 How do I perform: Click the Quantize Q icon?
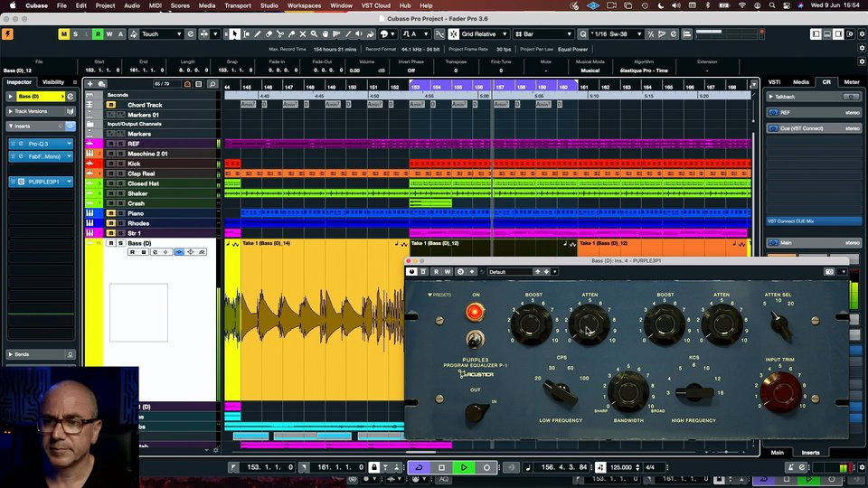tap(583, 34)
